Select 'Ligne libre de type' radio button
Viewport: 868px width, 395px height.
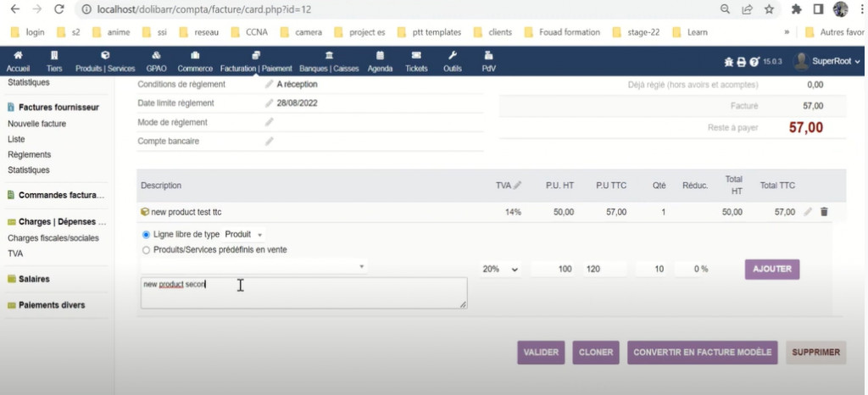[x=146, y=234]
